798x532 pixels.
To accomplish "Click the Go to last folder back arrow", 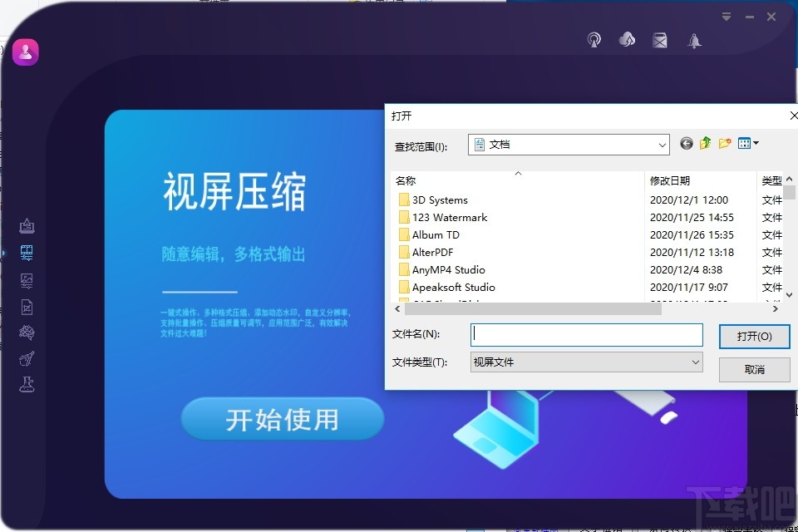I will (x=686, y=143).
